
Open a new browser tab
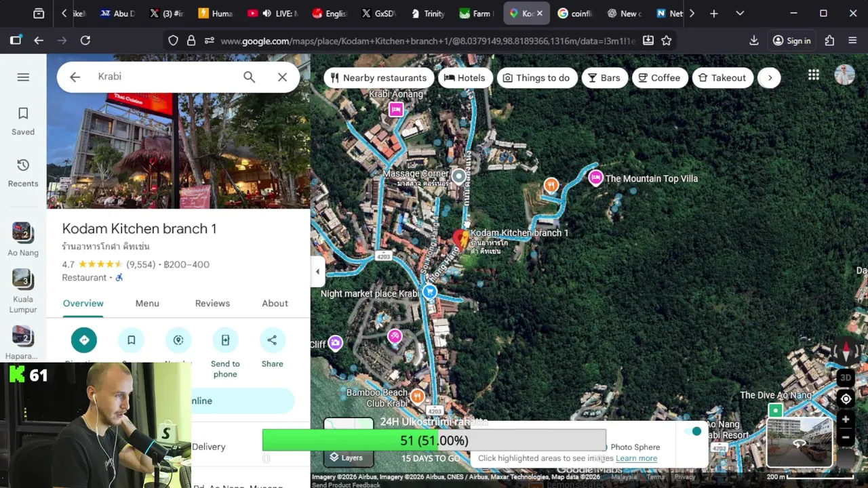(x=713, y=14)
